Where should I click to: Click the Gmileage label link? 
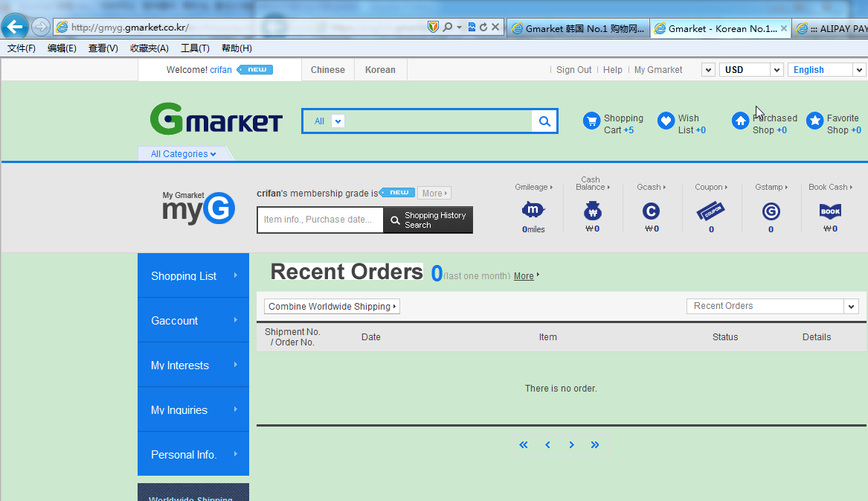(x=533, y=188)
